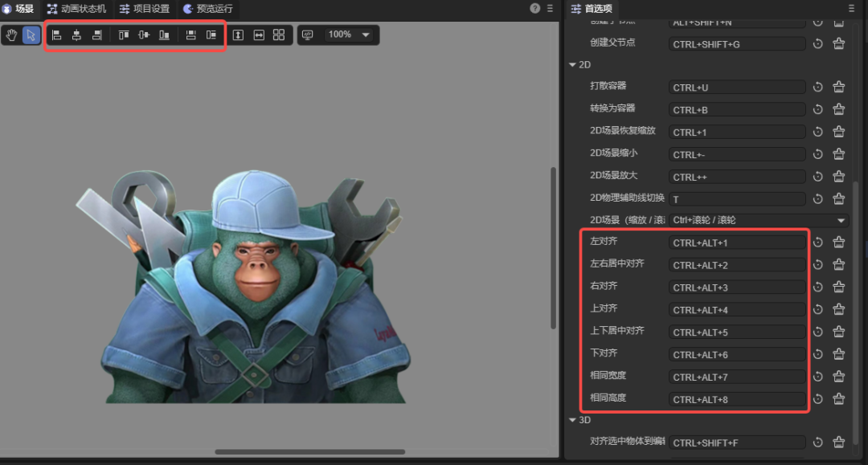Click the vertical center align icon

click(144, 35)
